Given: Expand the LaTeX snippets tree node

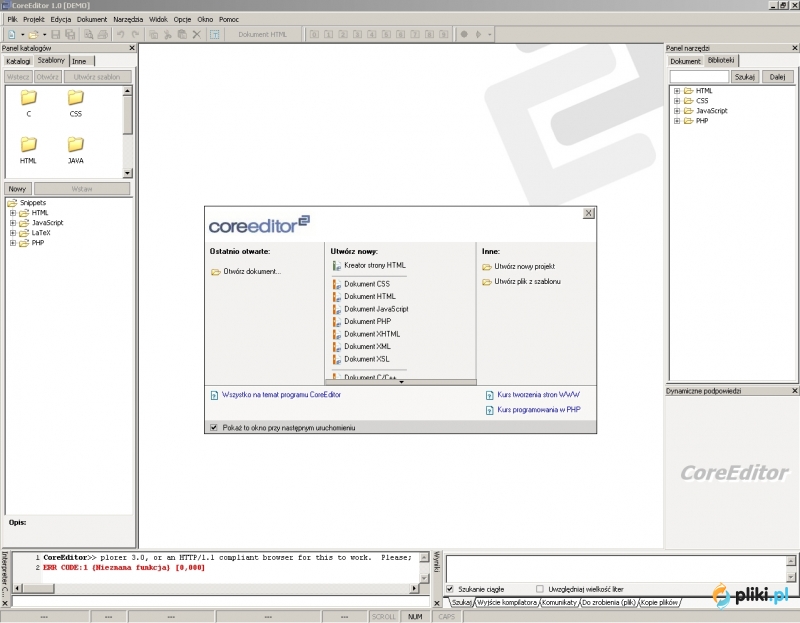Looking at the screenshot, I should click(x=13, y=233).
